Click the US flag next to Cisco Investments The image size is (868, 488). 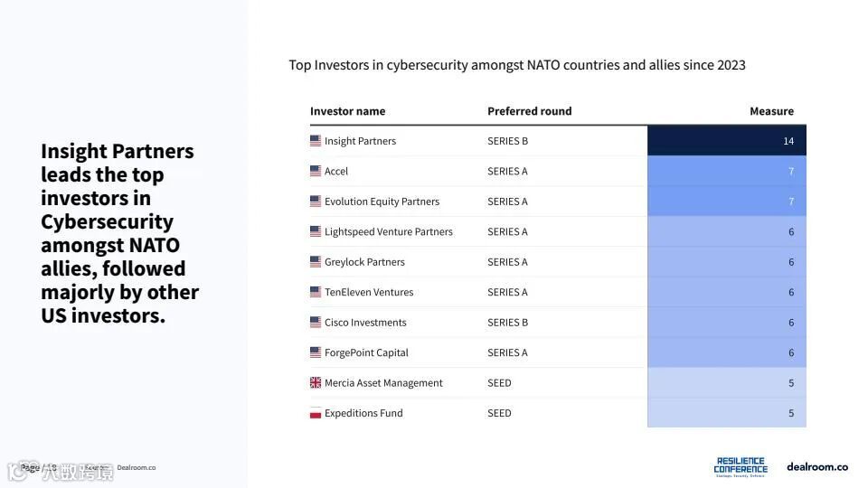point(316,323)
